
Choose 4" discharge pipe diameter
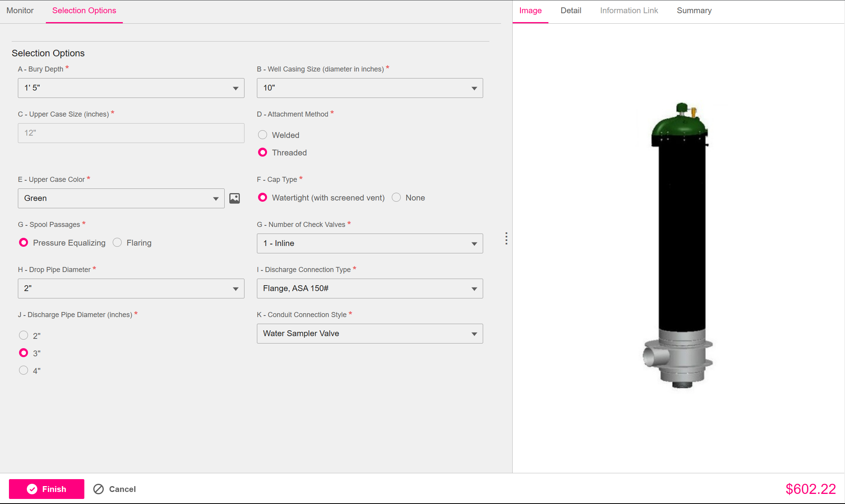click(x=23, y=370)
